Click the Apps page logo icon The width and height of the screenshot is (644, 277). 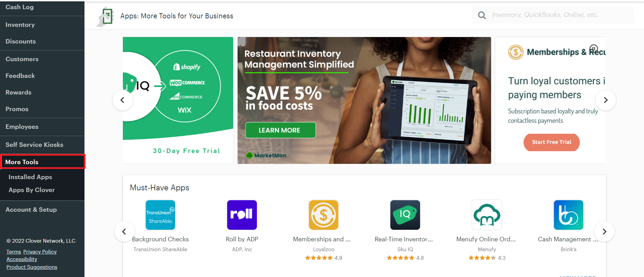(x=106, y=16)
